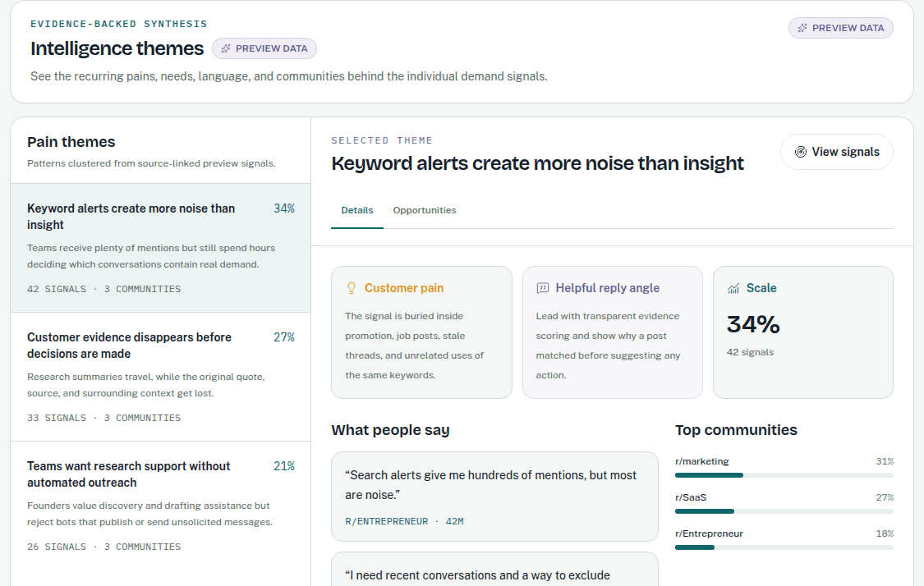Click the r/marketing community label
Viewport: 924px width, 586px height.
click(702, 461)
